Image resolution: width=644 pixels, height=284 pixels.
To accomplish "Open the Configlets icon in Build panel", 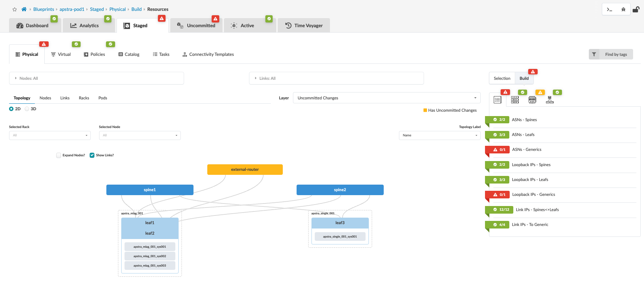I will point(550,100).
